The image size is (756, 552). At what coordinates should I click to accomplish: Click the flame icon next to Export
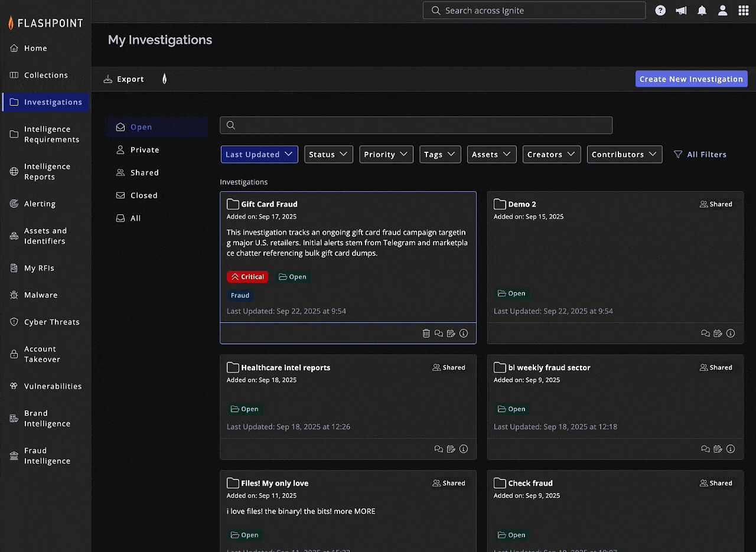pyautogui.click(x=164, y=79)
